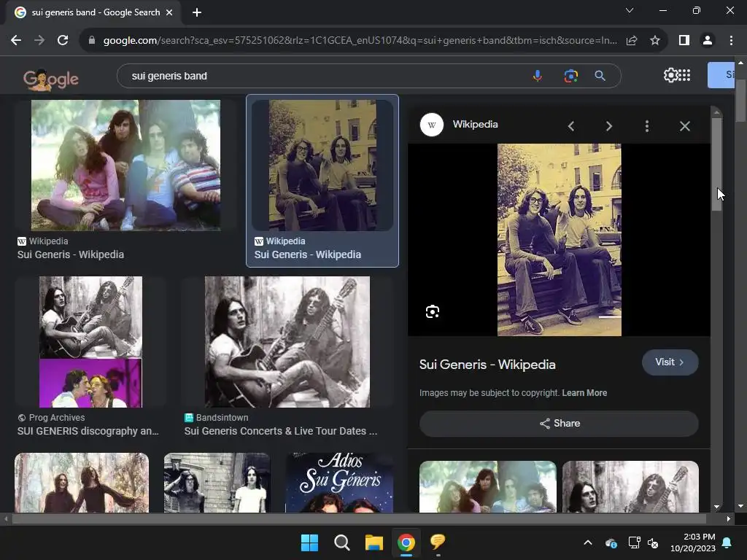Show next image in preview panel
Image resolution: width=747 pixels, height=560 pixels.
pos(609,126)
